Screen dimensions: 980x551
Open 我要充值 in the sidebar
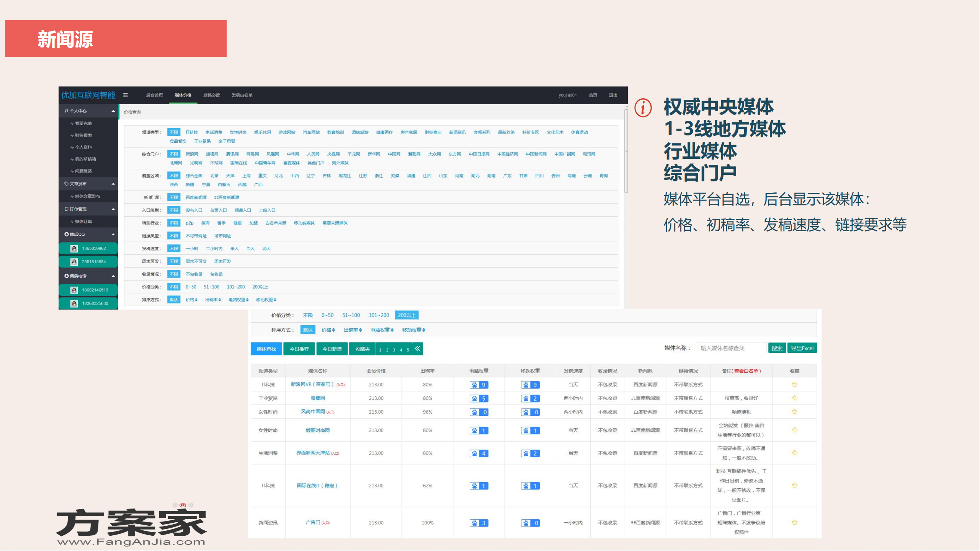[x=83, y=124]
